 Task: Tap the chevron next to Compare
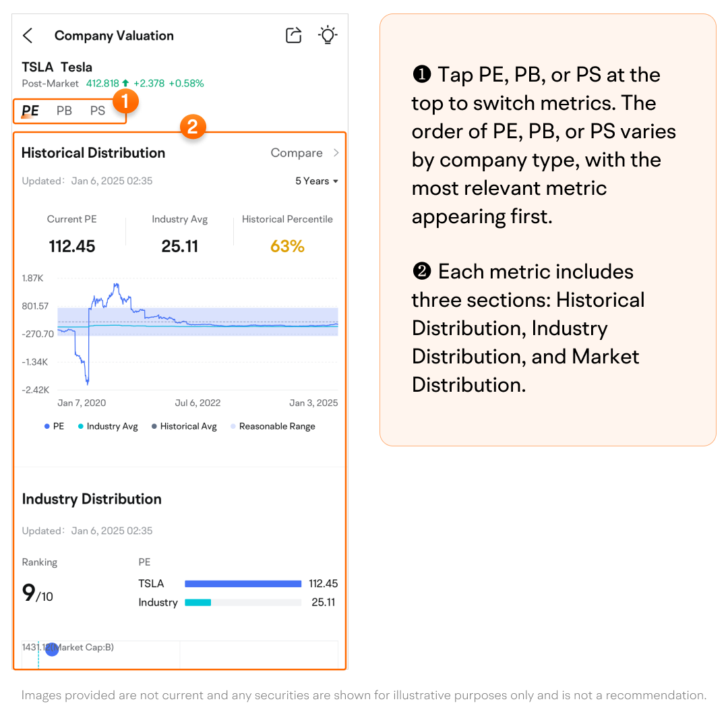pyautogui.click(x=336, y=153)
